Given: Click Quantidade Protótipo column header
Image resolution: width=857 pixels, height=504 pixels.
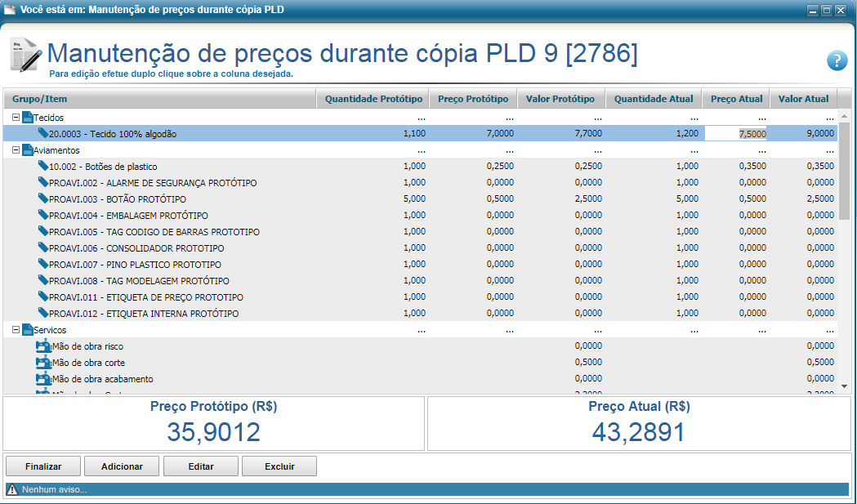Looking at the screenshot, I should (373, 99).
